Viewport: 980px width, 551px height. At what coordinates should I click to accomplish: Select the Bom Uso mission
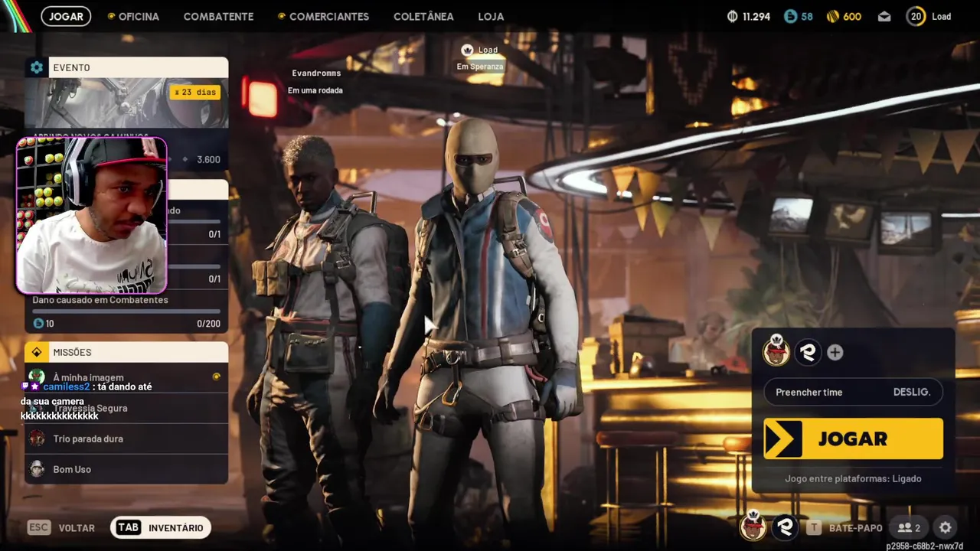(126, 469)
